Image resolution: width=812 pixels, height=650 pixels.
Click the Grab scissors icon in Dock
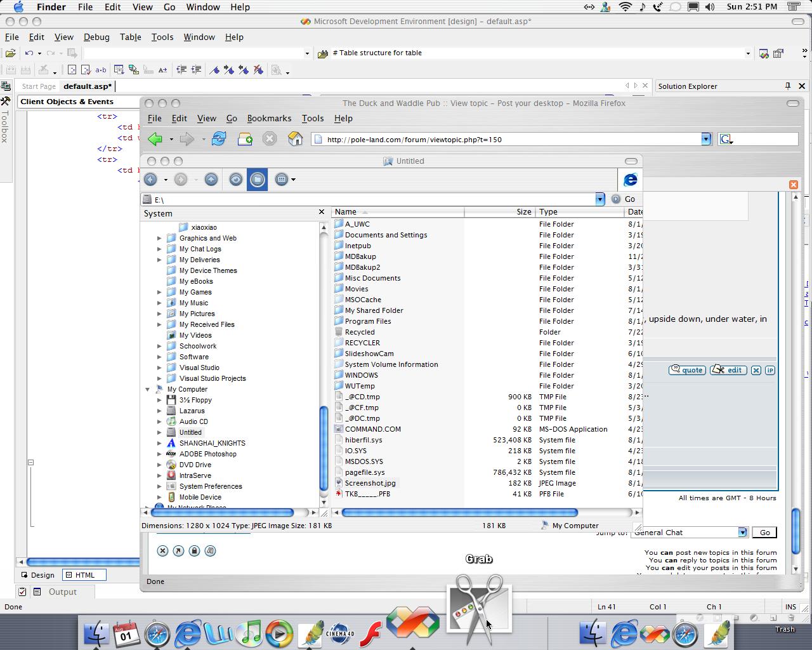coord(479,603)
